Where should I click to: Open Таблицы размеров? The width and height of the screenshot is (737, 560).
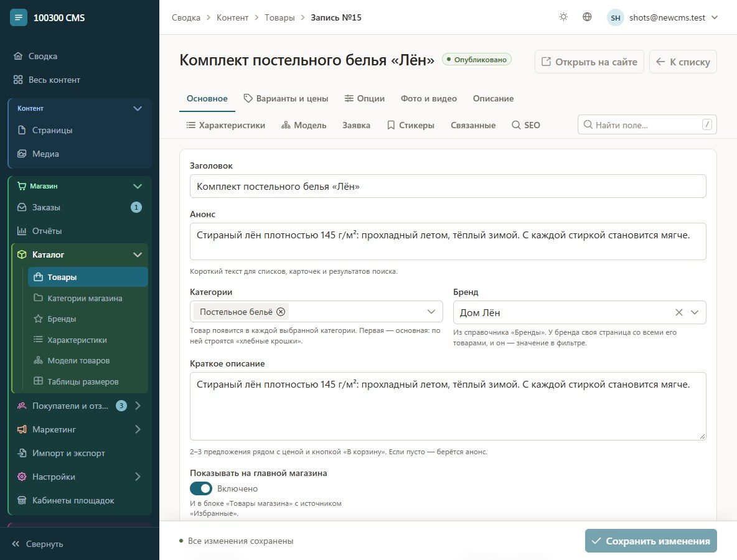[x=88, y=381]
